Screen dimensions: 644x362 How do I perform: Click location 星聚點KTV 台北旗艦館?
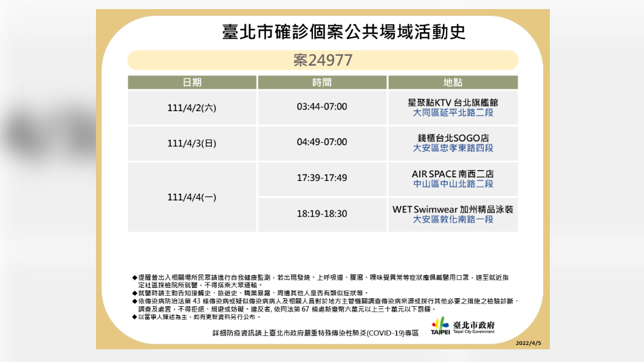tap(453, 102)
